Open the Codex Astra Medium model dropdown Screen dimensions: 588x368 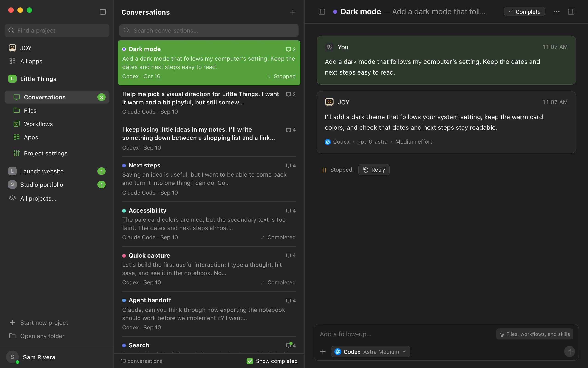point(370,351)
